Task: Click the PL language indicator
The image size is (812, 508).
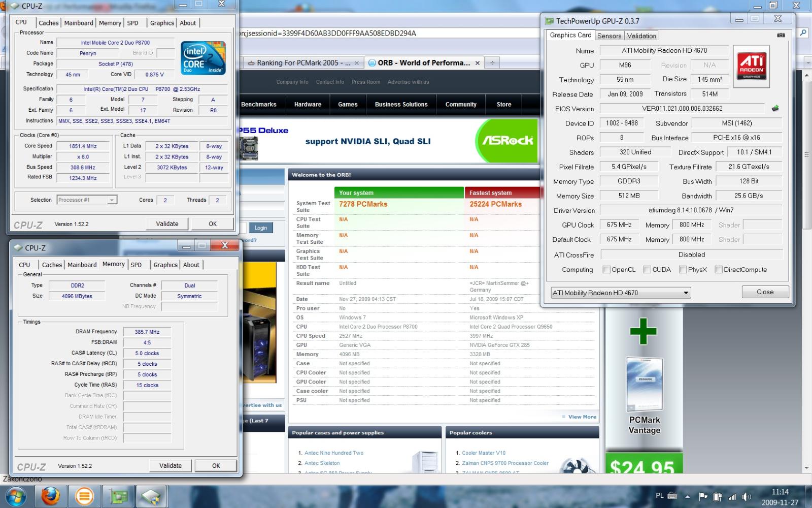Action: pos(659,496)
